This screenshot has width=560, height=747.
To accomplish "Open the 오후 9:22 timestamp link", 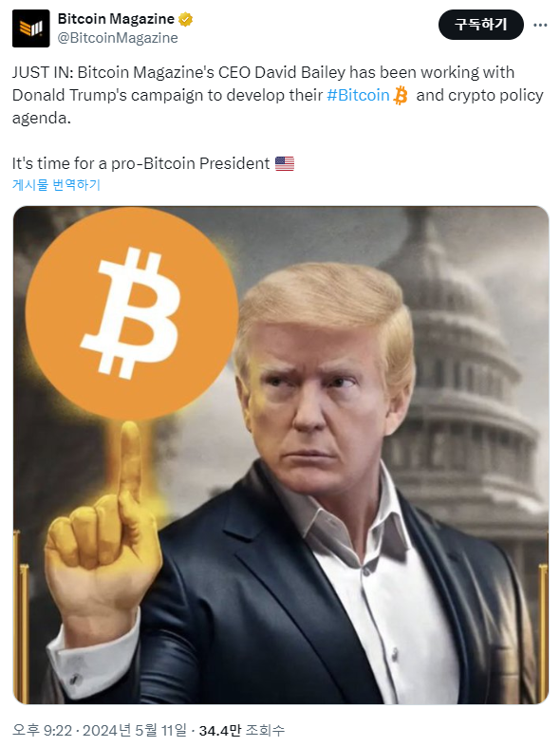I will tap(42, 730).
